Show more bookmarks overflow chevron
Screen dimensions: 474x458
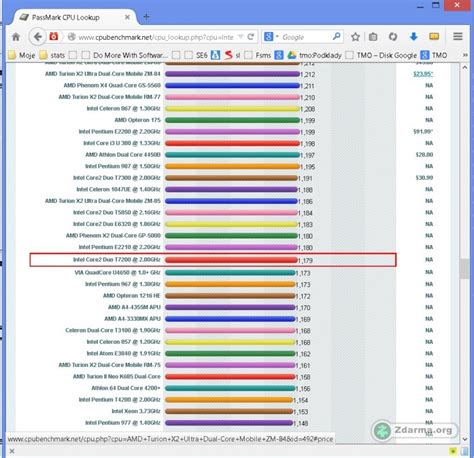pyautogui.click(x=465, y=55)
